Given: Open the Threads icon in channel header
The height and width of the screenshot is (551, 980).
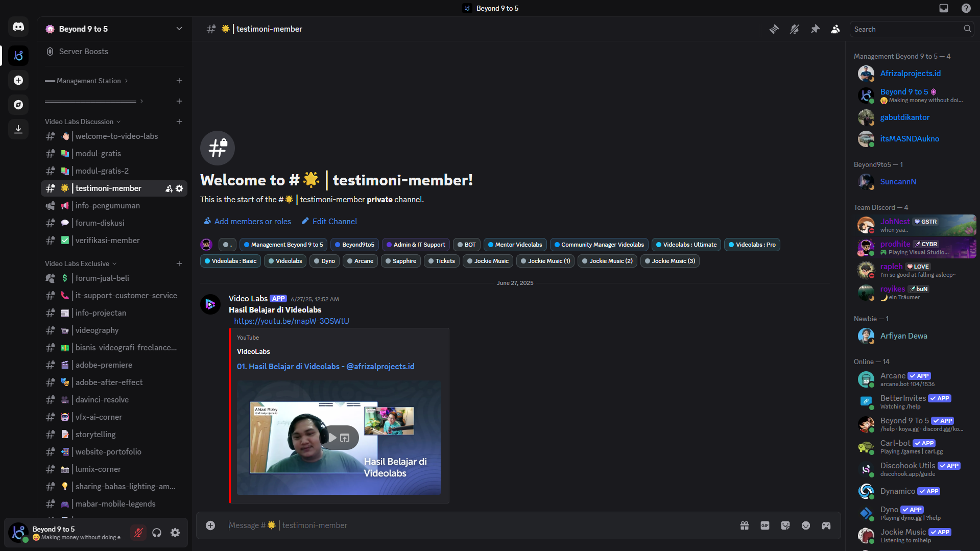Looking at the screenshot, I should click(774, 29).
